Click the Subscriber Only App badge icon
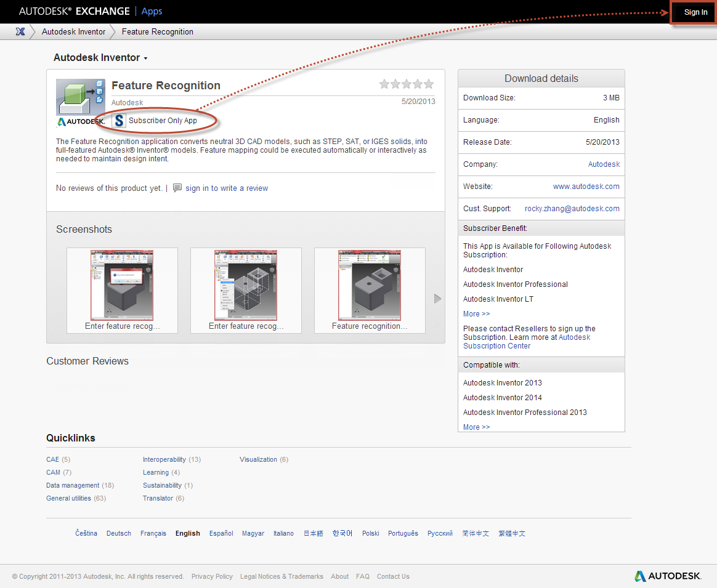The height and width of the screenshot is (588, 717). pyautogui.click(x=119, y=121)
